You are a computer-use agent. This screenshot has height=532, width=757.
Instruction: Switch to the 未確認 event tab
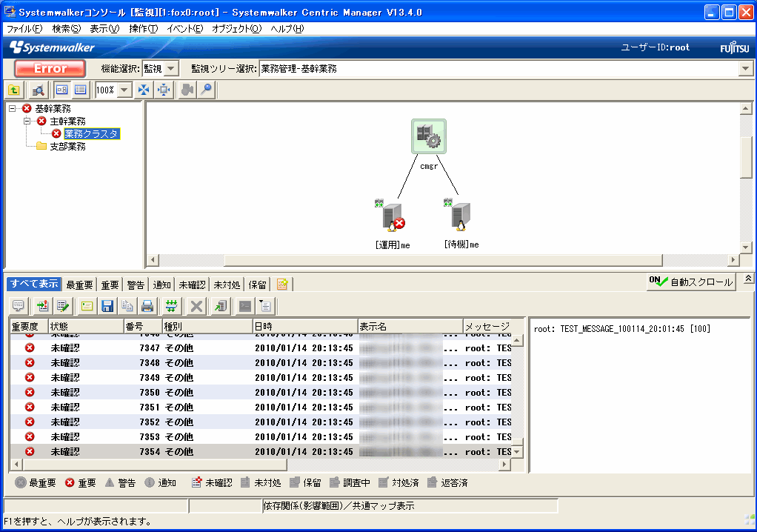[x=193, y=285]
